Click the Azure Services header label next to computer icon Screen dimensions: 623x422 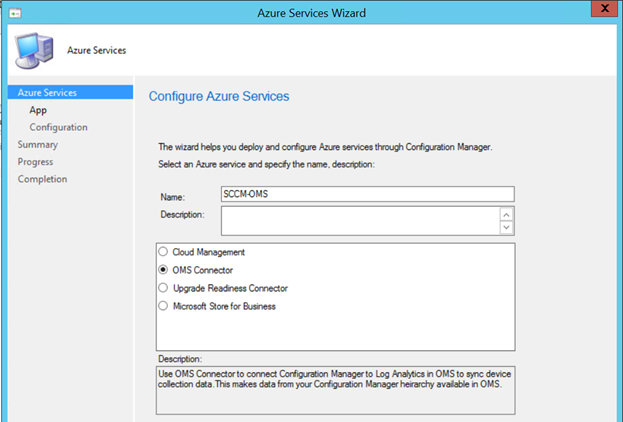pyautogui.click(x=97, y=50)
